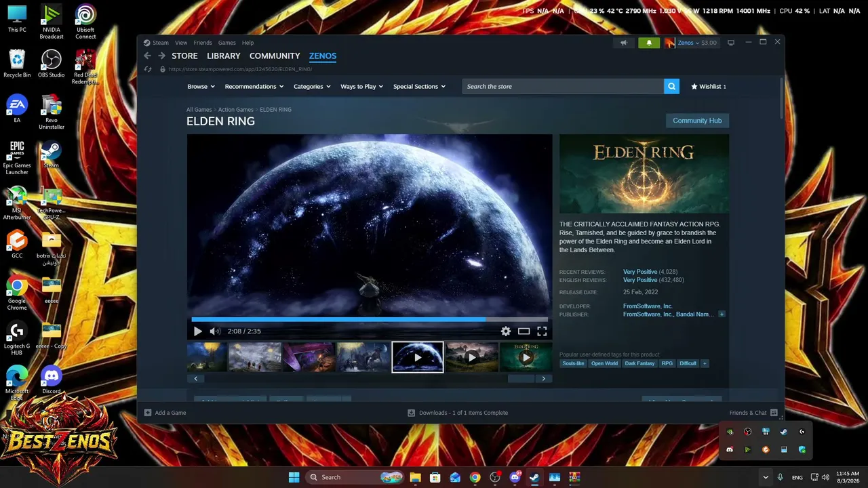Enter fullscreen for the trailer video
868x488 pixels.
tap(542, 331)
